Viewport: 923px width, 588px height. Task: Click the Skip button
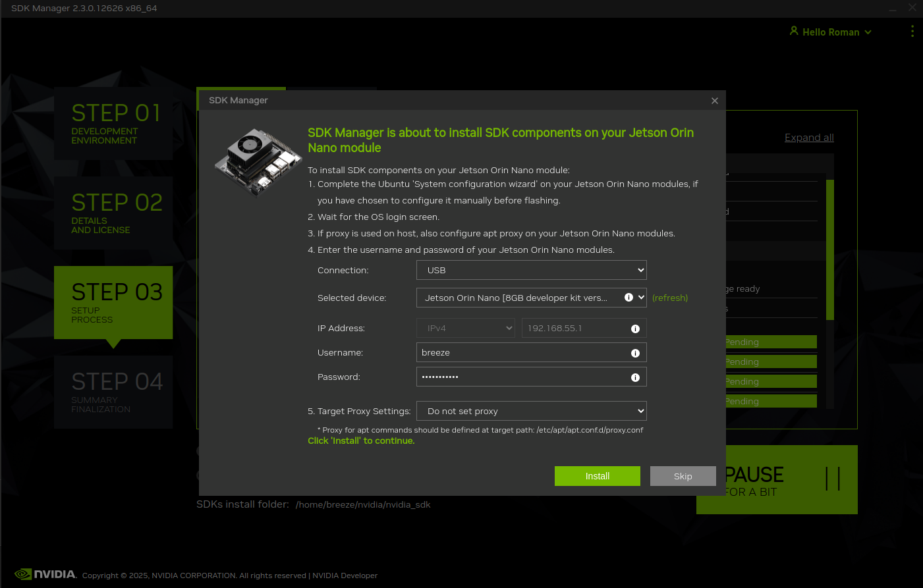[683, 476]
